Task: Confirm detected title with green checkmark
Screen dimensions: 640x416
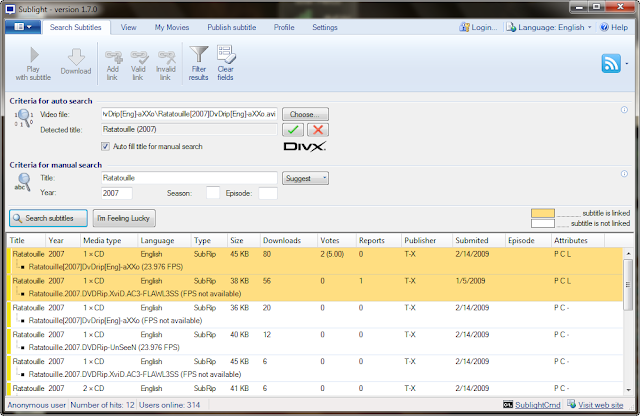Action: 293,130
